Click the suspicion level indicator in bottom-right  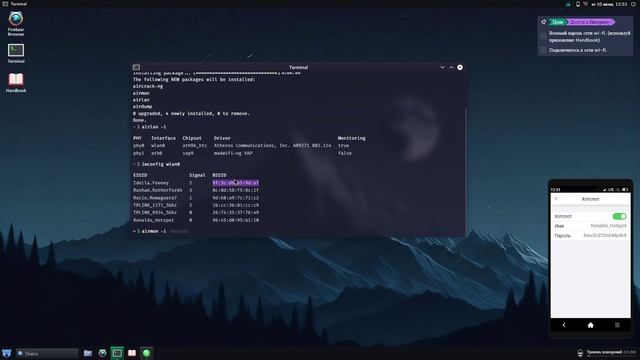click(607, 352)
